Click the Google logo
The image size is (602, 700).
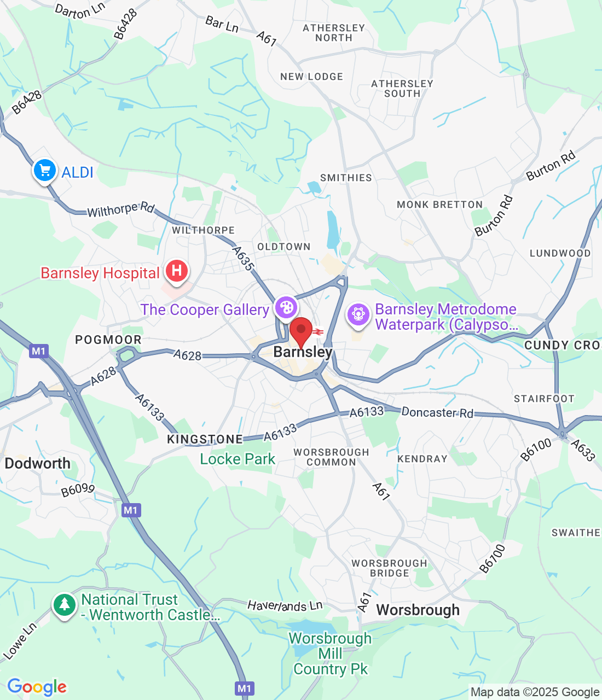[x=37, y=687]
